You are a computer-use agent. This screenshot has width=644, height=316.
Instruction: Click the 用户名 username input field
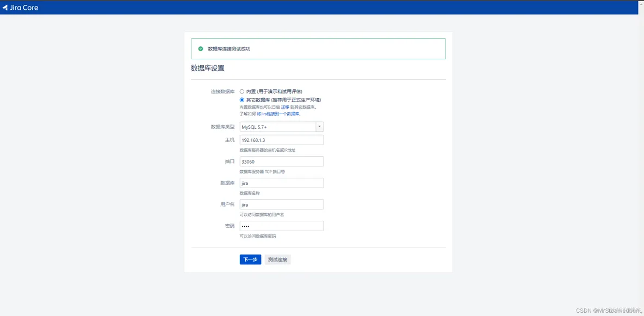point(282,204)
